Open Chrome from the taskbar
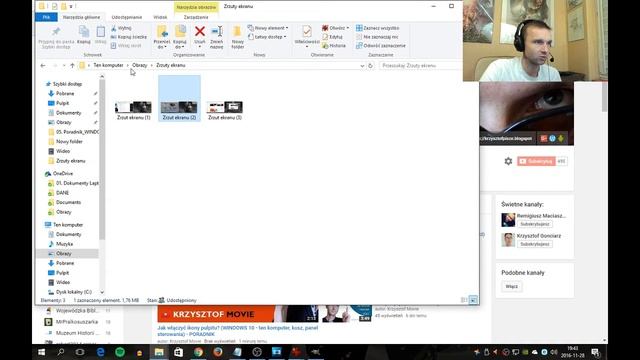Viewport: 640px width, 360px height. pos(198,352)
